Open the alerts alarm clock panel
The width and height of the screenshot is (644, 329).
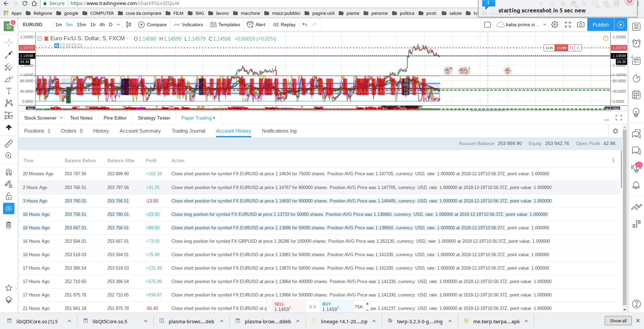[636, 43]
